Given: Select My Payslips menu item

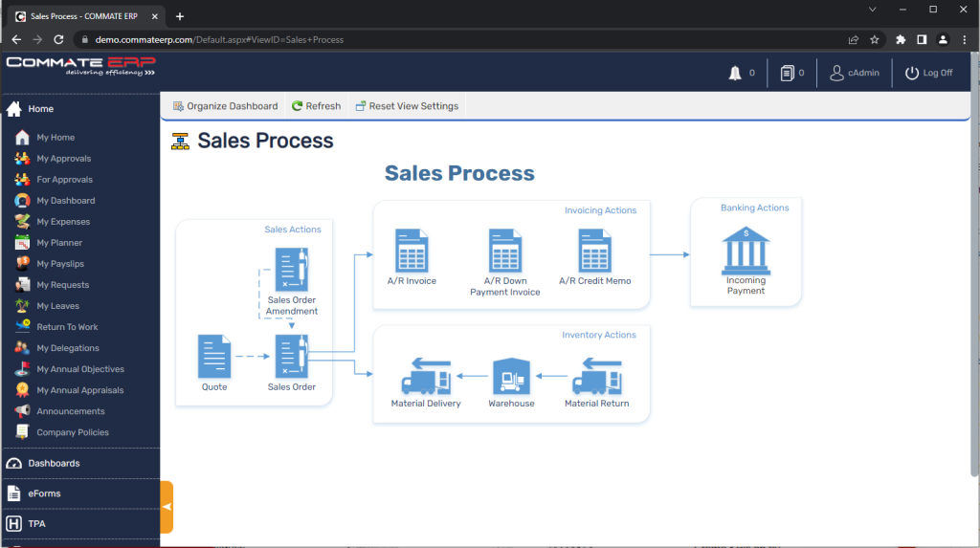Looking at the screenshot, I should click(62, 264).
